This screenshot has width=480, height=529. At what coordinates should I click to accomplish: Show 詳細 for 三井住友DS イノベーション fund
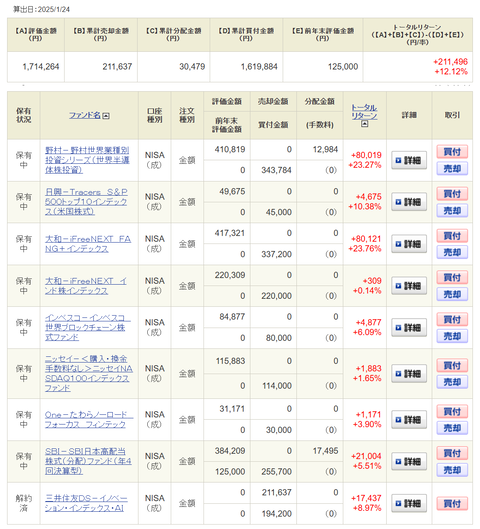click(x=409, y=503)
